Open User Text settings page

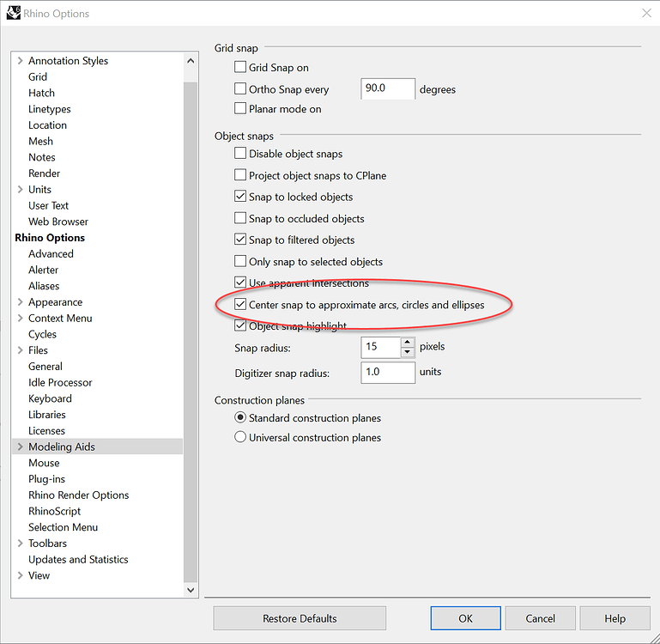pos(48,205)
